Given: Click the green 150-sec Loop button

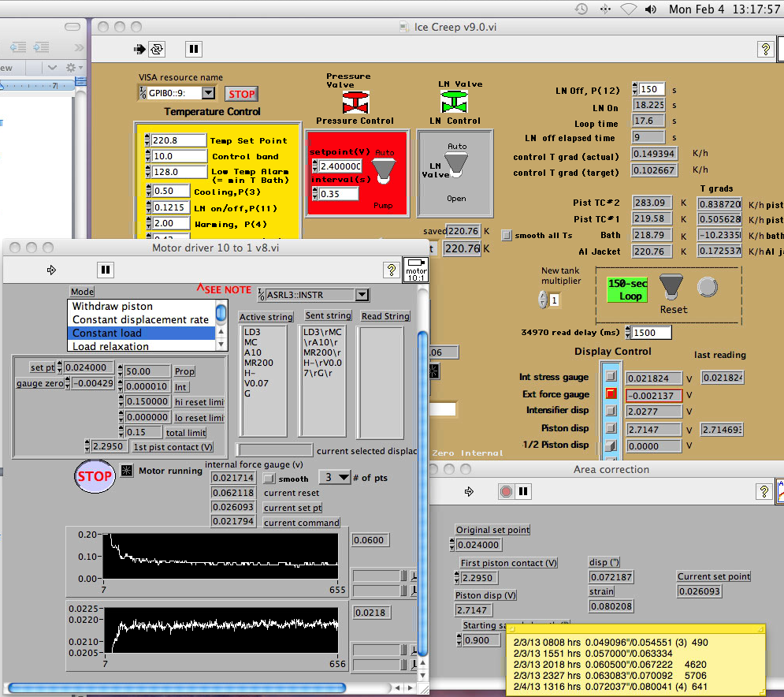Looking at the screenshot, I should [x=626, y=289].
